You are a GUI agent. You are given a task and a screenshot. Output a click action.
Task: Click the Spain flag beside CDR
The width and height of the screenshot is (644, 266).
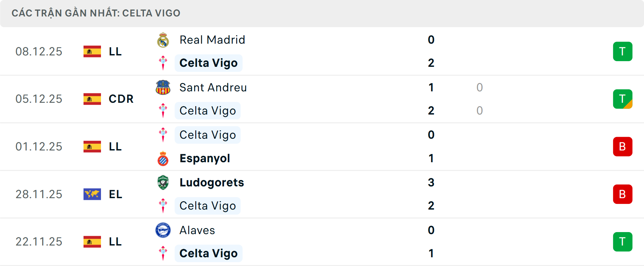(92, 99)
